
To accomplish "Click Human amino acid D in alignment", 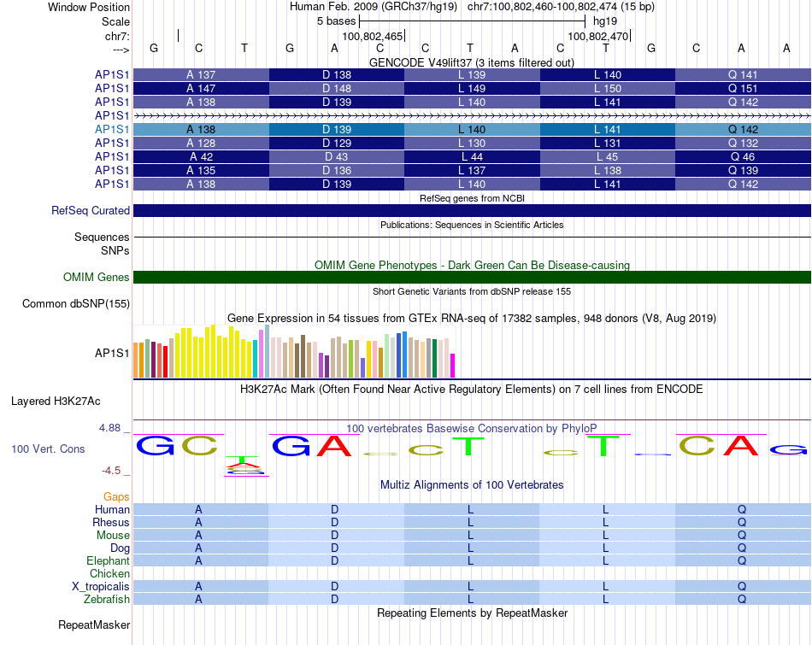I will [334, 510].
